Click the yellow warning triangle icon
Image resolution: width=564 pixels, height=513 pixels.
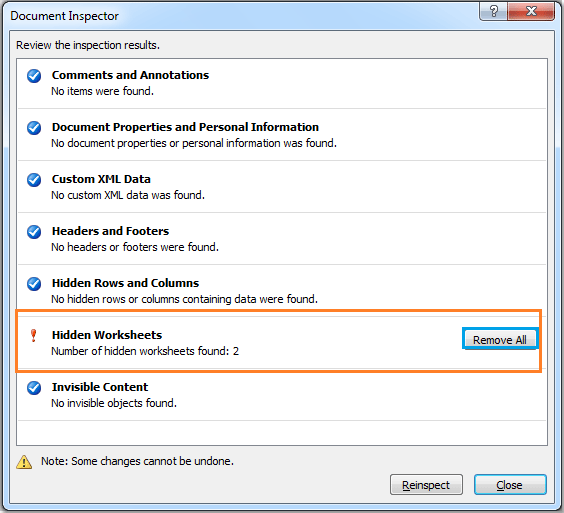pos(24,462)
